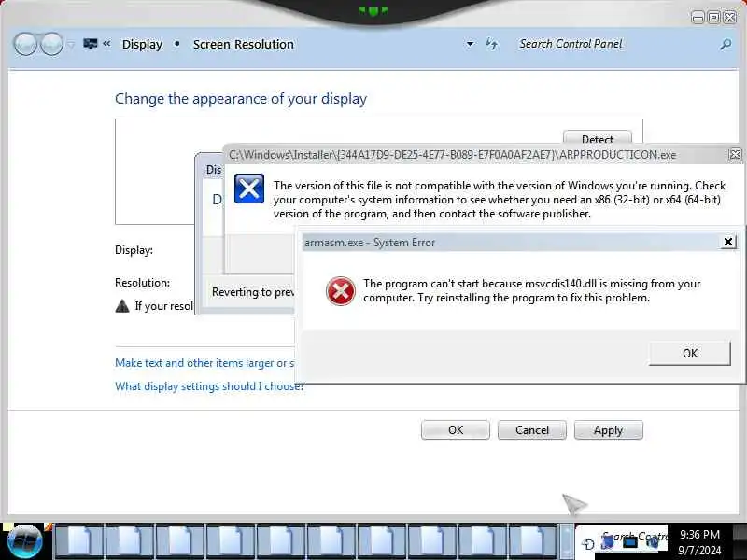Open recent pages arrow beside Forward button

[71, 45]
